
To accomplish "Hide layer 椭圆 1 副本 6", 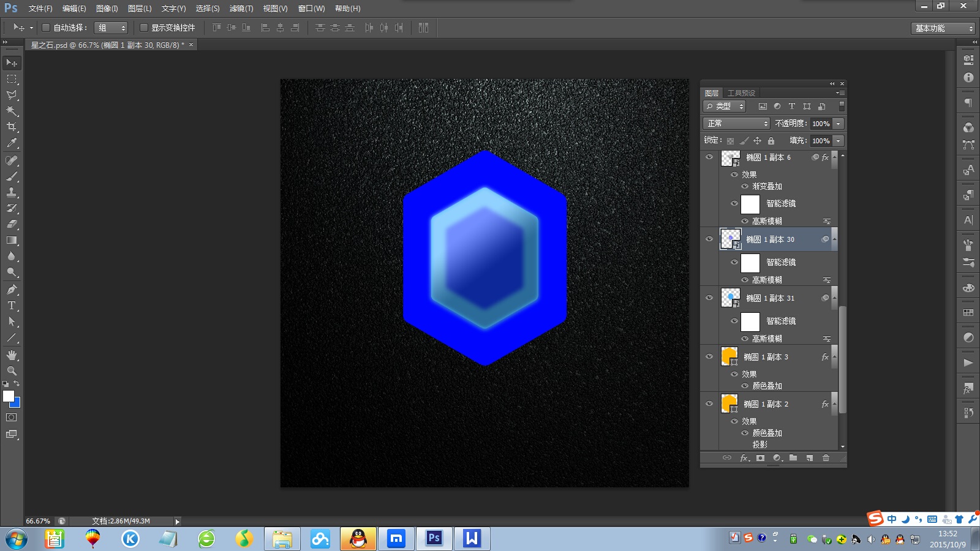I will 709,157.
